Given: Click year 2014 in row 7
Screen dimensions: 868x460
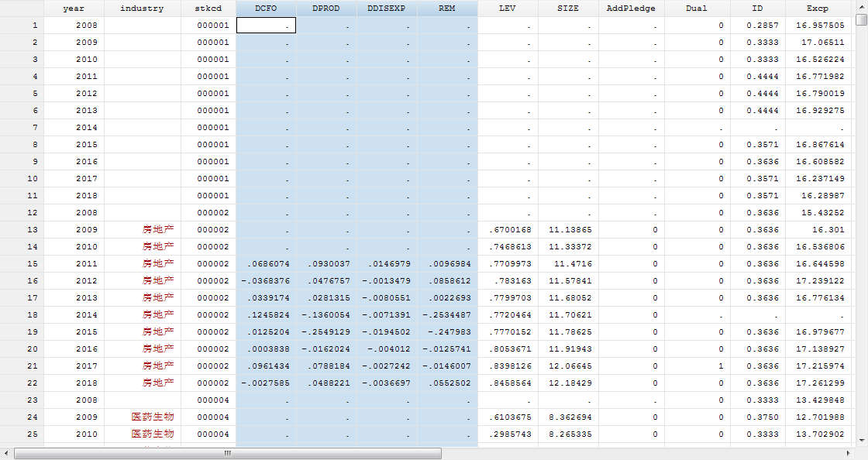Looking at the screenshot, I should tap(86, 127).
